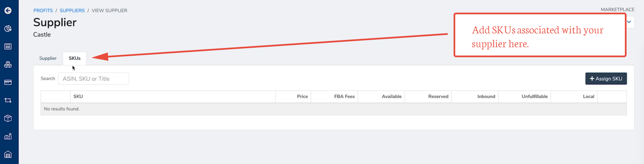Sort by the Price column header

[x=302, y=97]
